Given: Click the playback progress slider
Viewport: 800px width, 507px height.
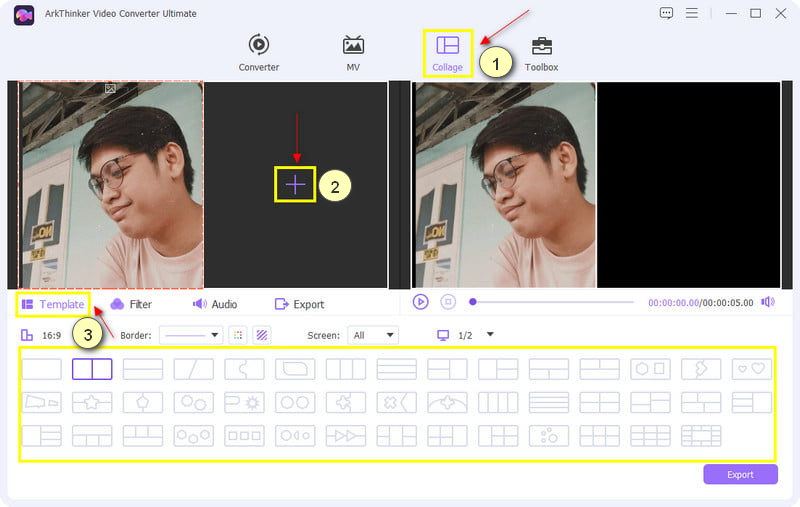Looking at the screenshot, I should pyautogui.click(x=552, y=302).
